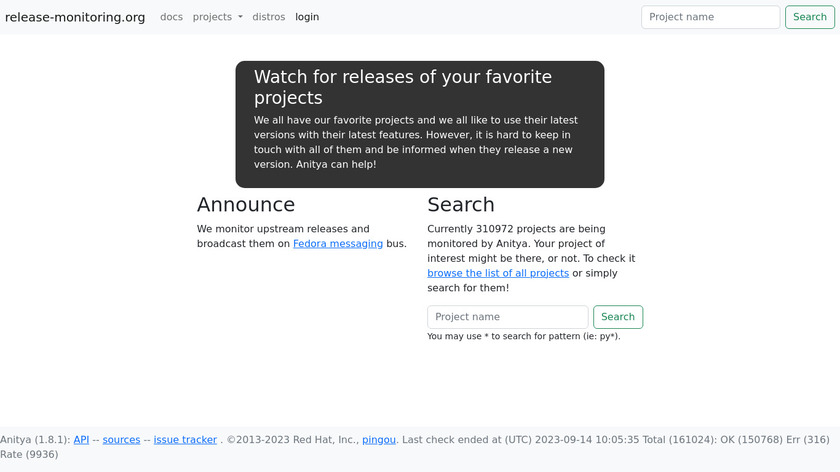
Task: Open the API link in footer
Action: pos(81,440)
